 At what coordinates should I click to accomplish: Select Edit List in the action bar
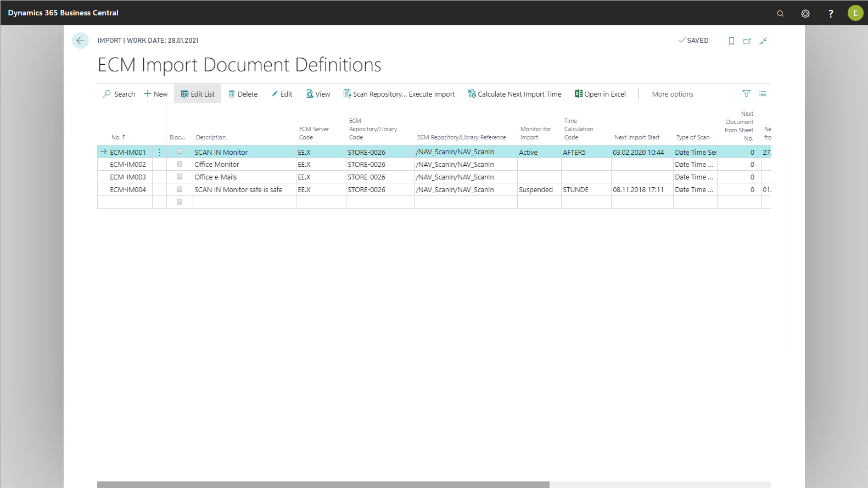(x=198, y=94)
